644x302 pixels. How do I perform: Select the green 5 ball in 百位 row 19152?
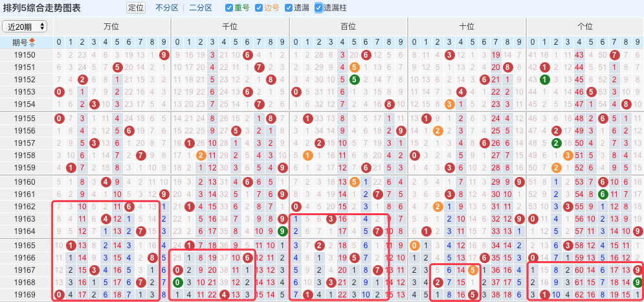(354, 80)
